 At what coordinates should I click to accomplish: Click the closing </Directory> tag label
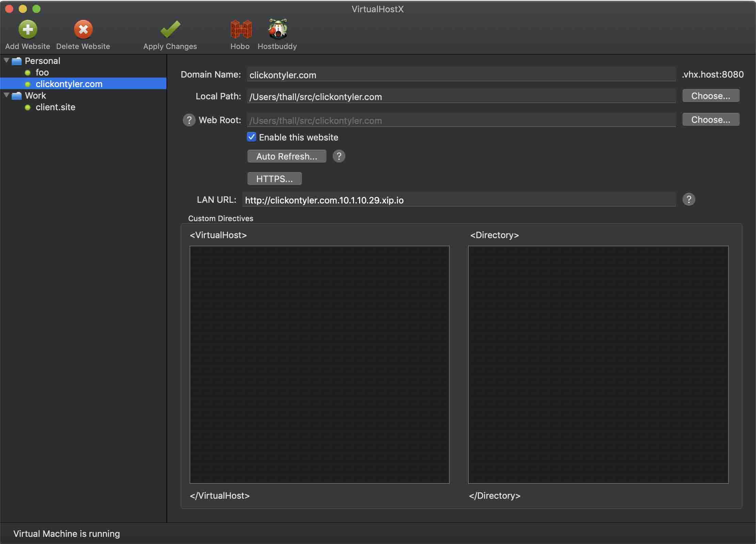[495, 496]
